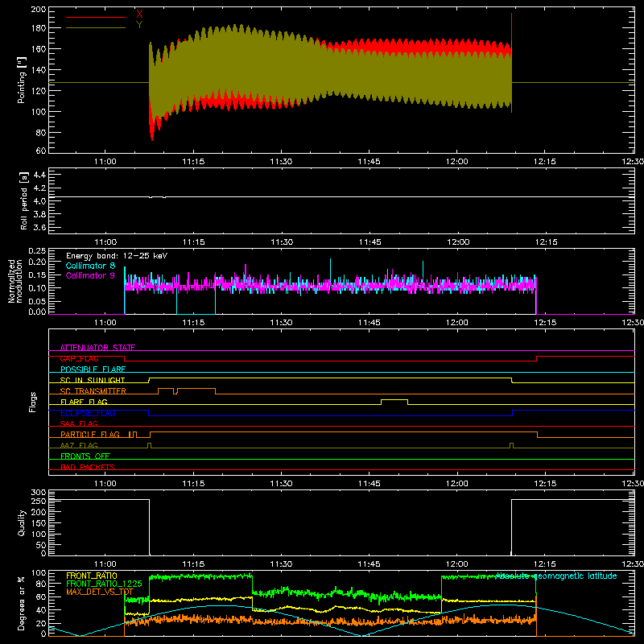Select the FLARE_FLAG label
Screen dimensions: 644x644
tap(84, 402)
